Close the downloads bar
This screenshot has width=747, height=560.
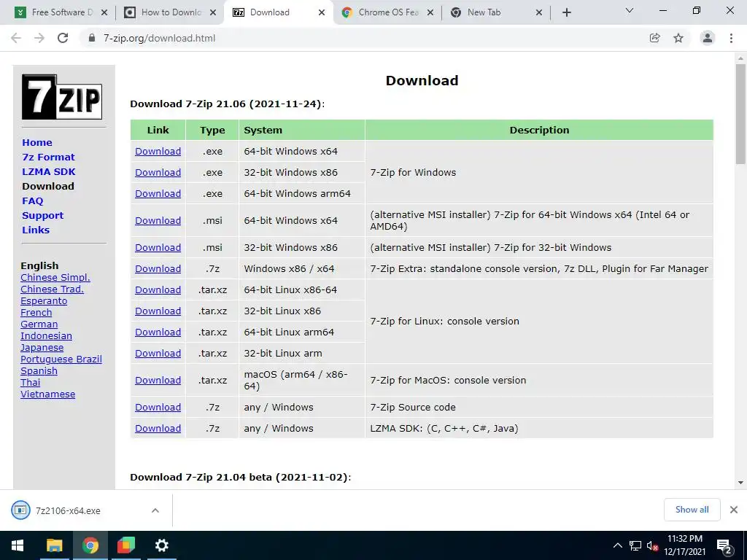click(x=734, y=510)
